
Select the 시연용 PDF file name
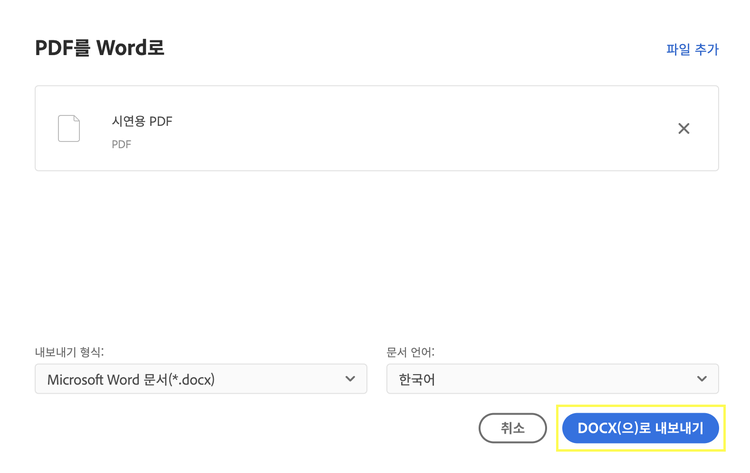point(142,121)
